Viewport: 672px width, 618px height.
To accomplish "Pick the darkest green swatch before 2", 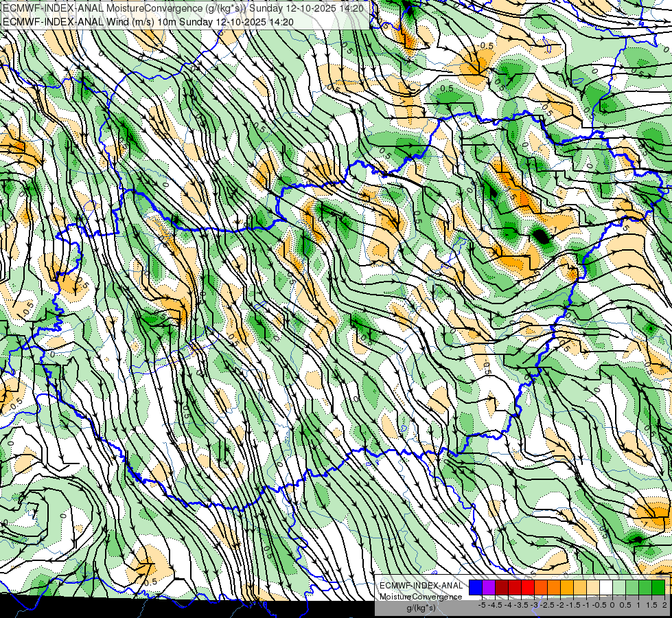I will coord(659,588).
